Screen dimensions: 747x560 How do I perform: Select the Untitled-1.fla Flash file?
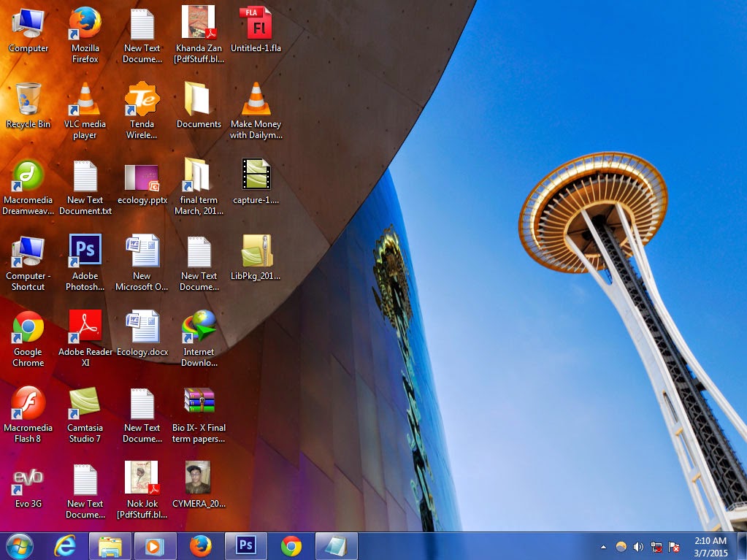[256, 29]
